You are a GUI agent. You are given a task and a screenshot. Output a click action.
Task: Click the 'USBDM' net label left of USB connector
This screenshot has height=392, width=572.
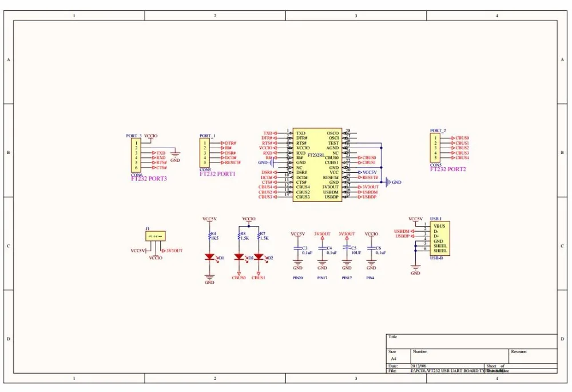tap(402, 231)
